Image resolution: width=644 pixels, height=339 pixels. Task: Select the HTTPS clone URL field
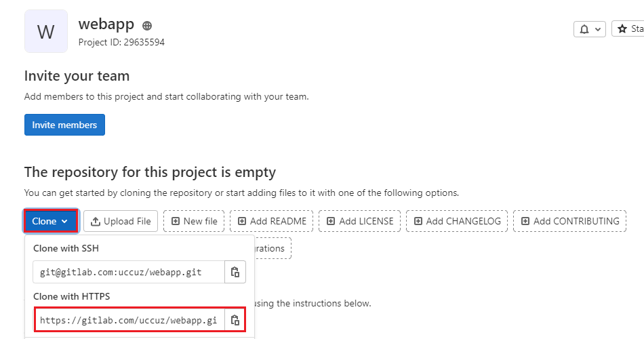click(x=129, y=320)
